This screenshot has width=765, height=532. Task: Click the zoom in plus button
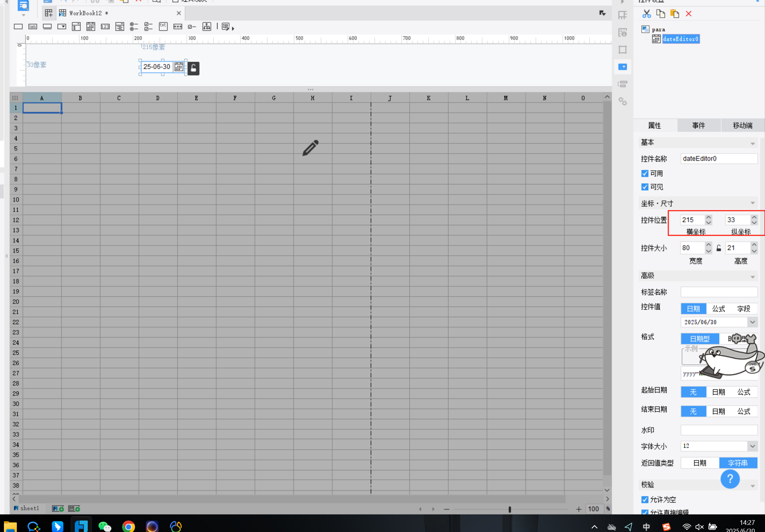click(x=578, y=509)
